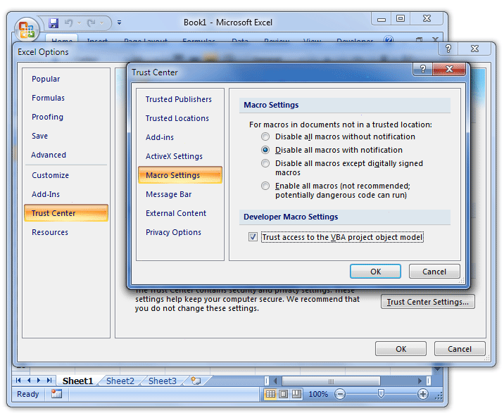Image resolution: width=504 pixels, height=420 pixels.
Task: Click Cancel in the Trust Center dialog
Action: pos(434,272)
